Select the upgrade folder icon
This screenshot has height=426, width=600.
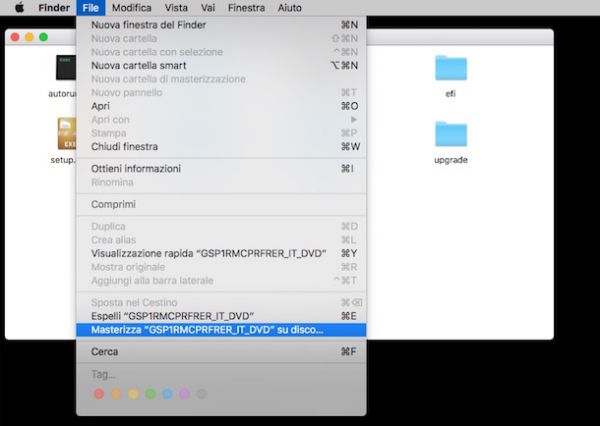click(451, 133)
